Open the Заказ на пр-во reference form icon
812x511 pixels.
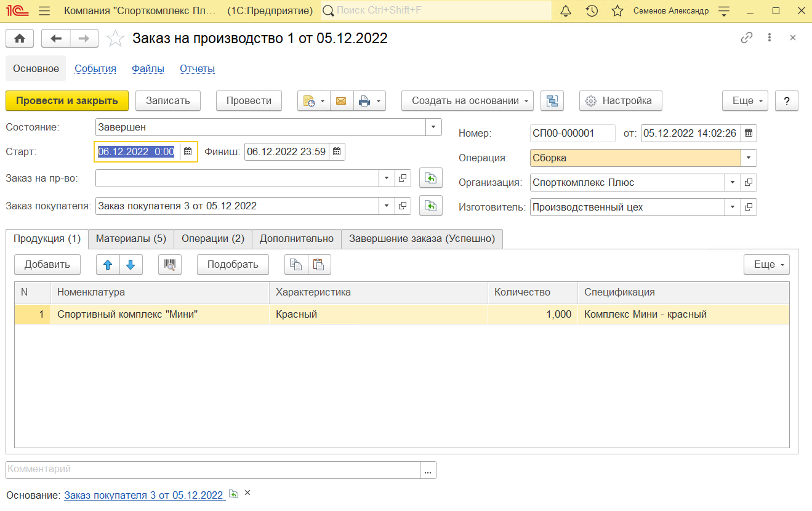[x=403, y=178]
